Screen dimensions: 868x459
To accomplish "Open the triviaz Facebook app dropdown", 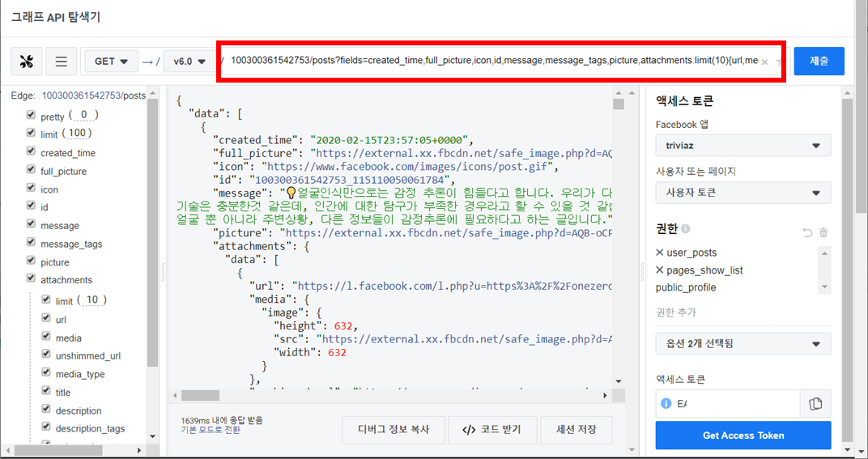I will [x=742, y=145].
